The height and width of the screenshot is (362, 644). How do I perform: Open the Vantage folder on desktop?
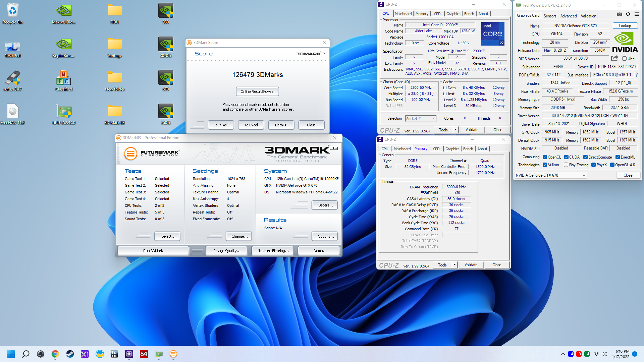tap(115, 47)
